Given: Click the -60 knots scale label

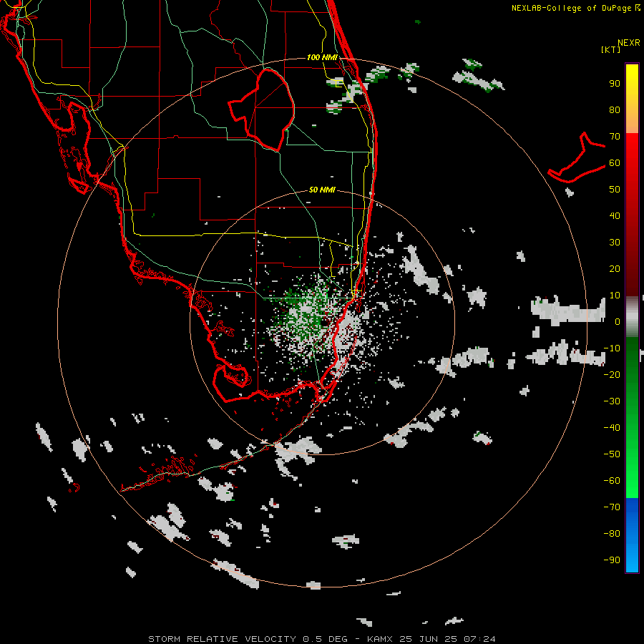Looking at the screenshot, I should (612, 481).
